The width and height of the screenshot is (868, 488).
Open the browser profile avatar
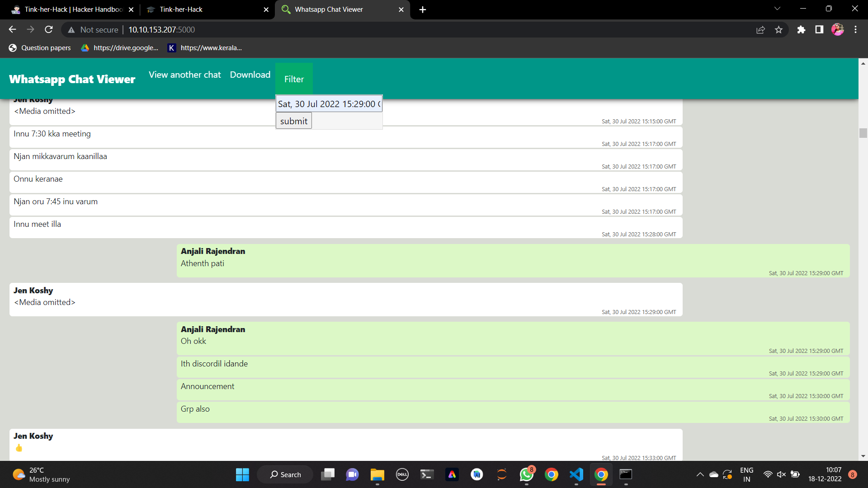pos(838,29)
